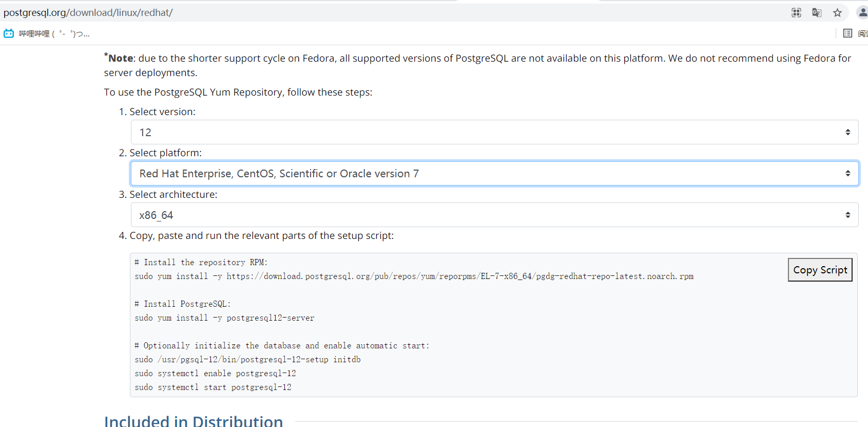Click the screenshot capture extension icon
868x427 pixels.
[x=796, y=12]
